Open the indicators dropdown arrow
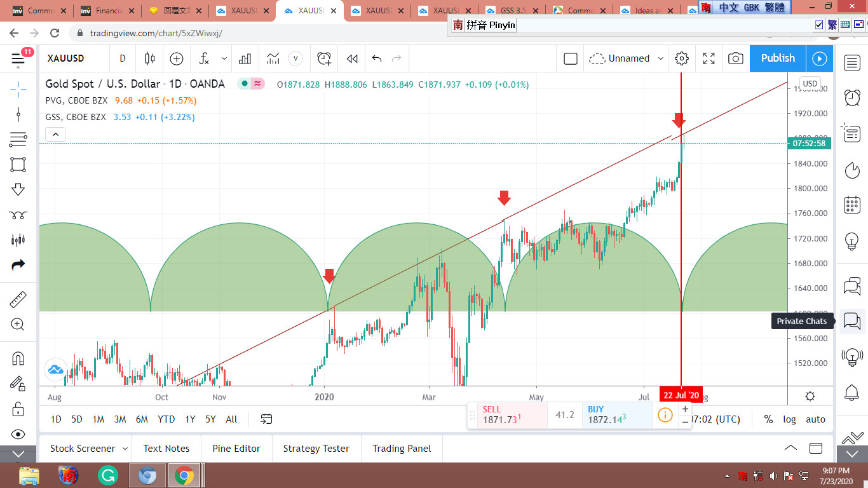This screenshot has width=868, height=488. 224,58
